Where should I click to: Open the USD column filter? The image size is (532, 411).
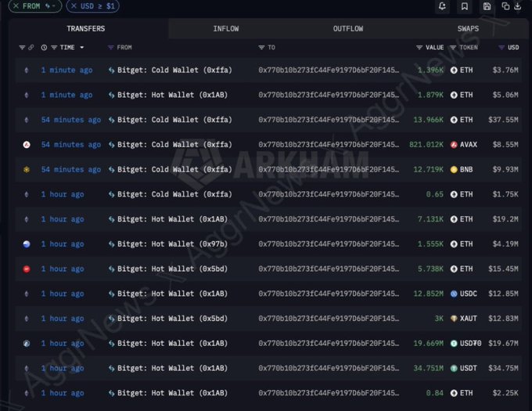[x=501, y=48]
